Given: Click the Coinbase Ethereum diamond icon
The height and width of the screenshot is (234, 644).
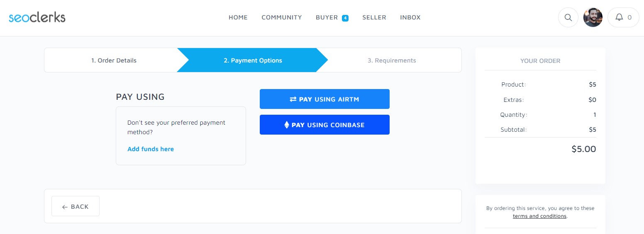Looking at the screenshot, I should (x=286, y=125).
